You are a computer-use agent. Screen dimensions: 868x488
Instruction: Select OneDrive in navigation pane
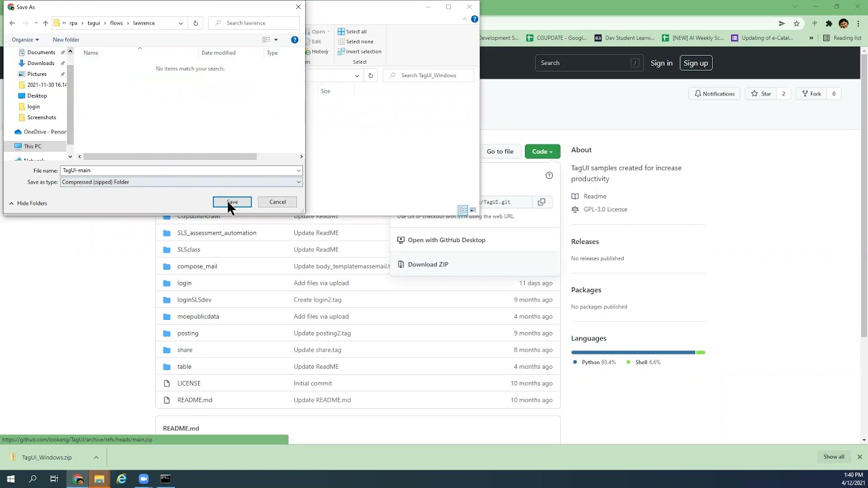coord(41,131)
